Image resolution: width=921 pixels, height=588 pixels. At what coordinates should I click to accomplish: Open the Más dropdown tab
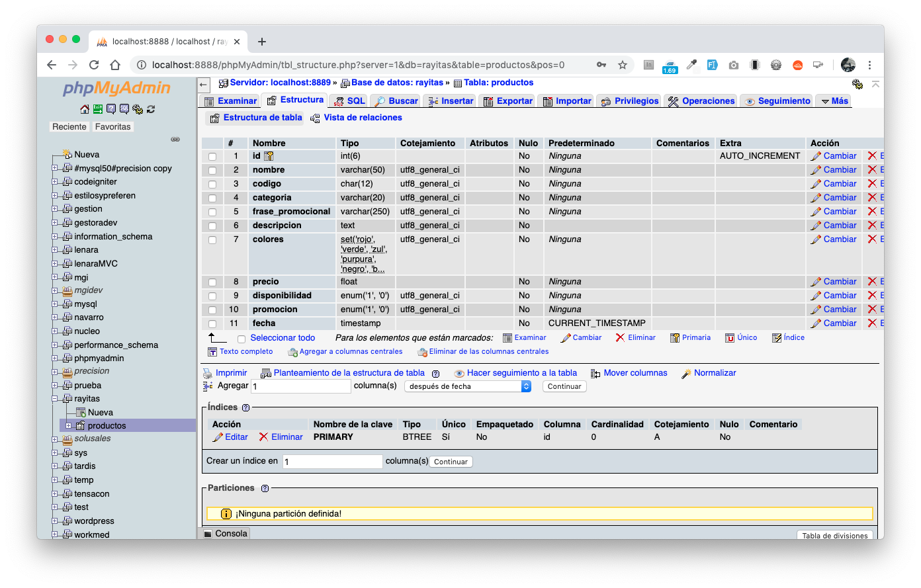(834, 101)
